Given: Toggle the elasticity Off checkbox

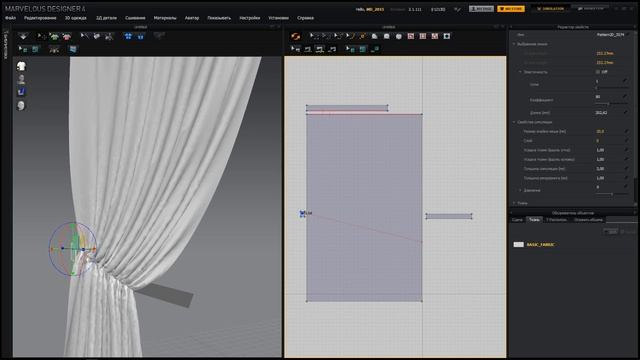Looking at the screenshot, I should point(598,72).
